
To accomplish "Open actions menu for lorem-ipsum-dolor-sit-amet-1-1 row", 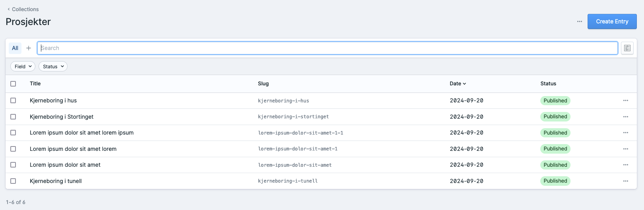I will pos(625,133).
